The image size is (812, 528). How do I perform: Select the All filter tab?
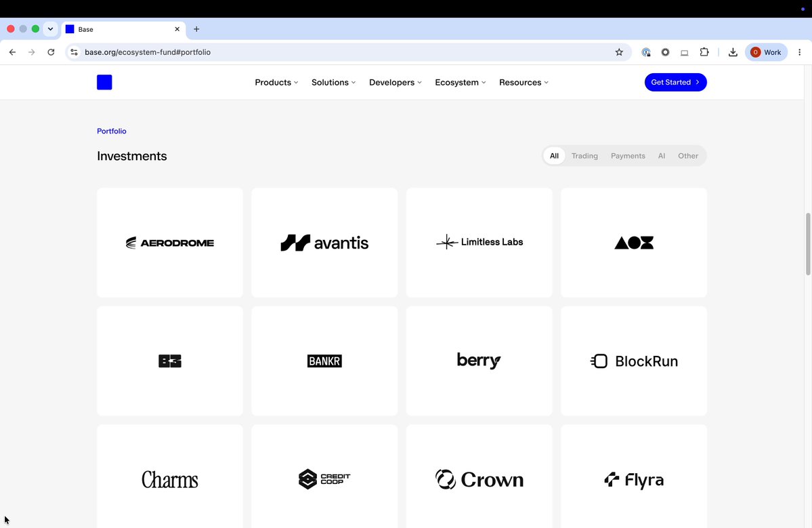pyautogui.click(x=554, y=156)
